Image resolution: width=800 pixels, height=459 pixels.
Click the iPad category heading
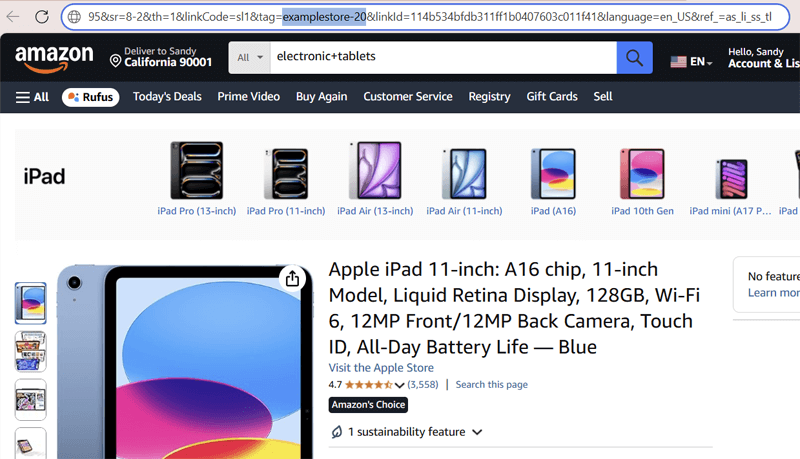coord(44,176)
